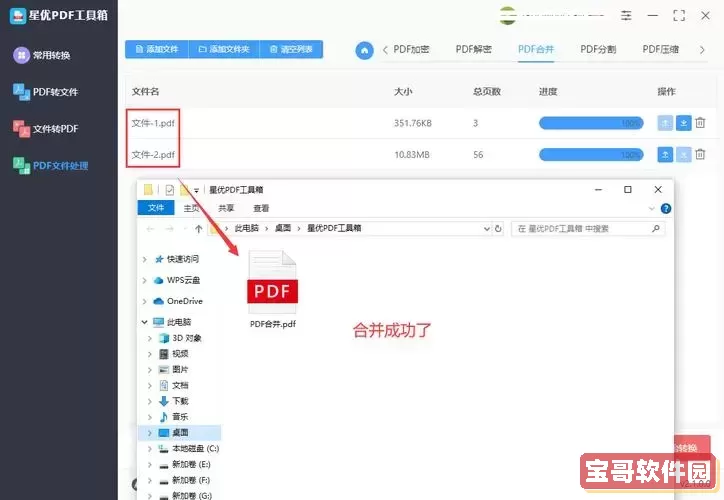The width and height of the screenshot is (724, 500).
Task: Go up one folder level in Explorer
Action: [199, 229]
